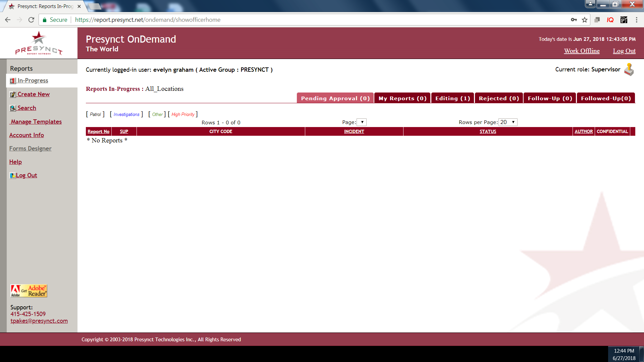Viewport: 644px width, 362px height.
Task: Click the IQ browser extension icon
Action: point(610,20)
